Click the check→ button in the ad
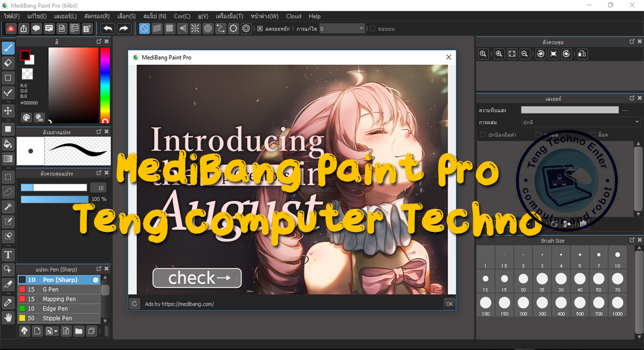644x350 pixels. click(x=197, y=278)
